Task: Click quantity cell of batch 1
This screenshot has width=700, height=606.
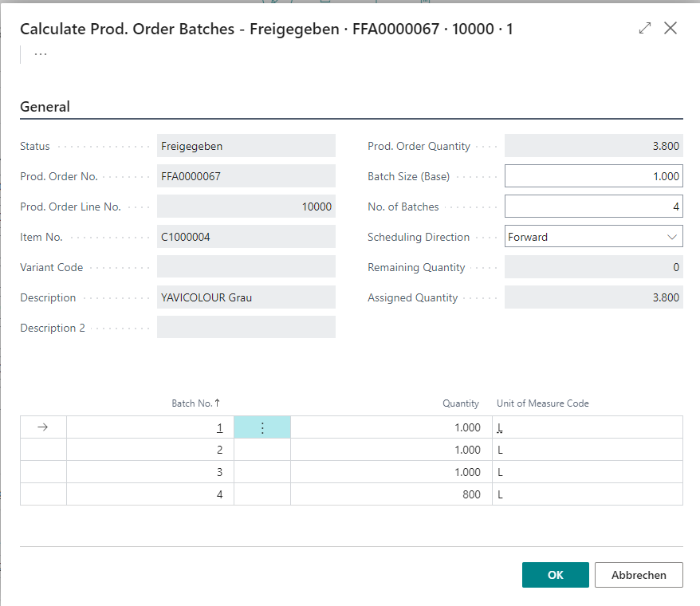Action: 391,427
